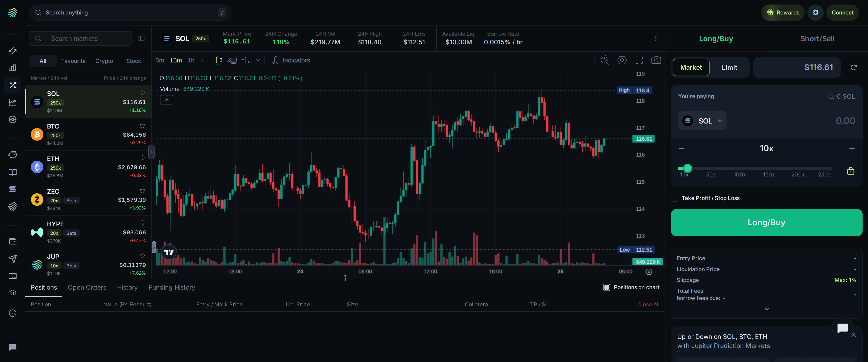Open the three-dots more menu in the sidebar
868x362 pixels.
pos(12,313)
